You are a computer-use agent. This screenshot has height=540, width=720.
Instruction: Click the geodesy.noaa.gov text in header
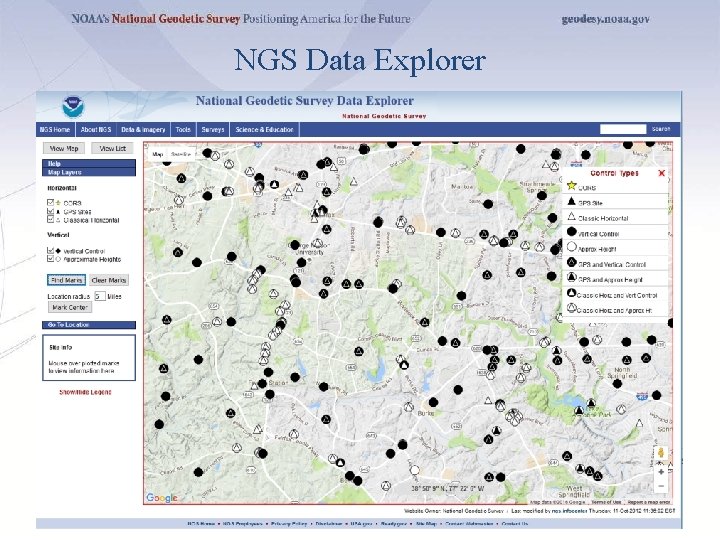tap(605, 19)
